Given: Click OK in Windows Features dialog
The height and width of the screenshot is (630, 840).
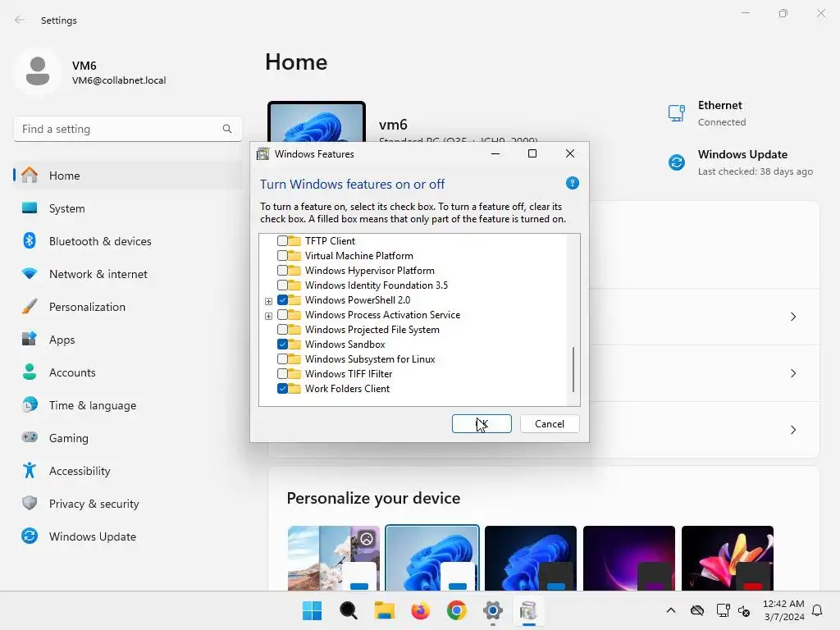Looking at the screenshot, I should pyautogui.click(x=482, y=424).
